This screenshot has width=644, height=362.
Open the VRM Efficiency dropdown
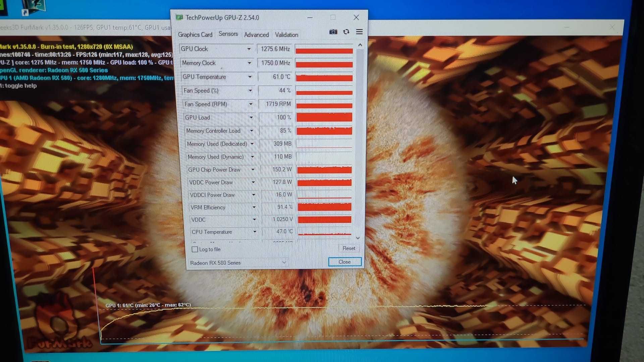click(x=254, y=207)
